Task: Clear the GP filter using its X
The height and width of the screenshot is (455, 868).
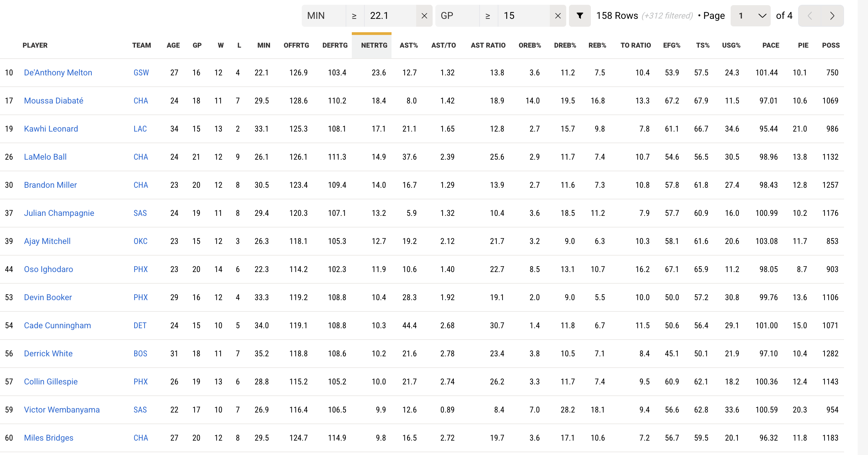Action: point(558,16)
